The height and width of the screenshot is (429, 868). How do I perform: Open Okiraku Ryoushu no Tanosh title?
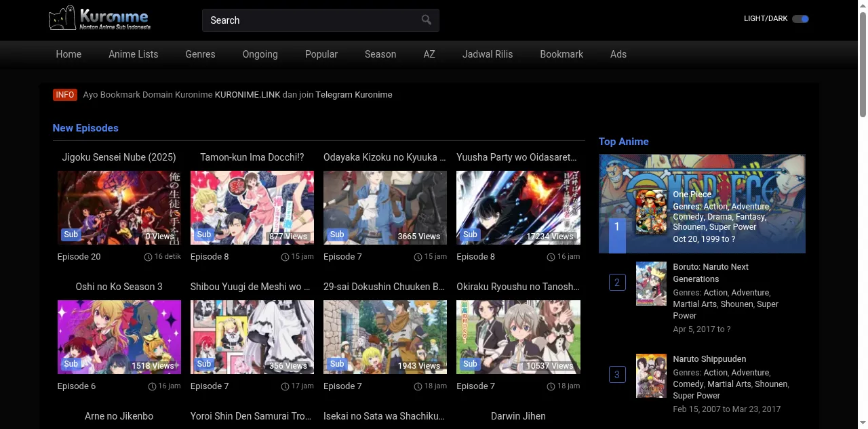click(x=518, y=287)
